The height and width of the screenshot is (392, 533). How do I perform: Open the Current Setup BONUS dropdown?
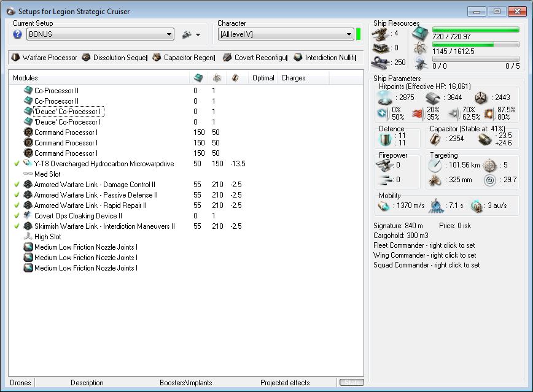click(100, 34)
